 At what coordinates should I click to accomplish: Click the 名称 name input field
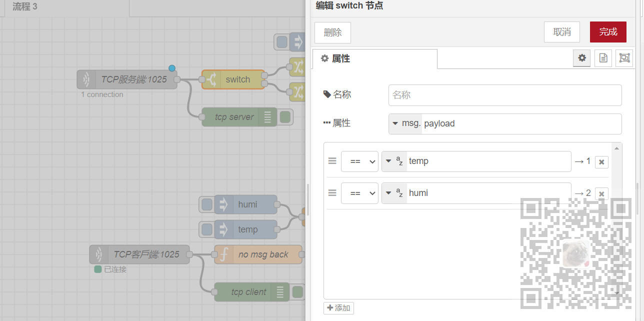point(504,95)
